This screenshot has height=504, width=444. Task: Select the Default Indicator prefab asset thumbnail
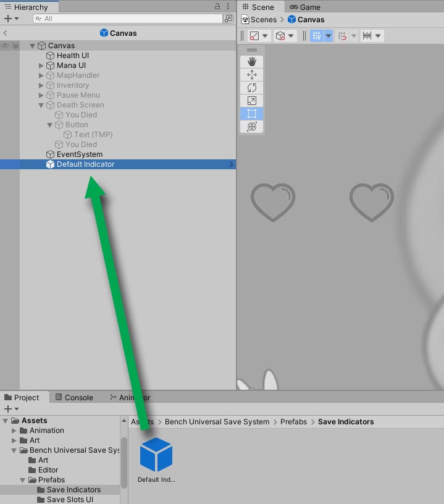[x=156, y=455]
